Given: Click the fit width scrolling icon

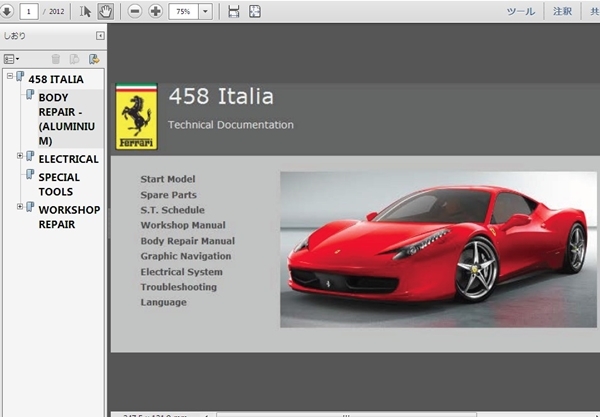Looking at the screenshot, I should (233, 11).
